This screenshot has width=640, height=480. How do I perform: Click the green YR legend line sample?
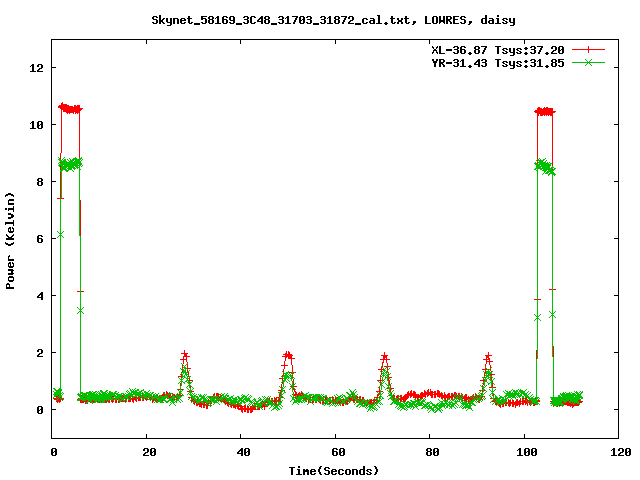[589, 62]
